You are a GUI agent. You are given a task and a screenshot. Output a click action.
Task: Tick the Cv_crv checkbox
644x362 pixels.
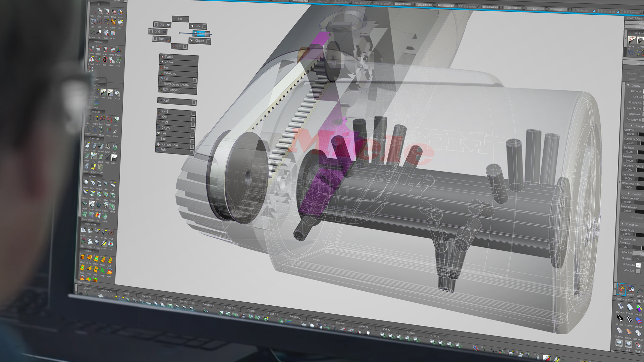click(x=193, y=130)
